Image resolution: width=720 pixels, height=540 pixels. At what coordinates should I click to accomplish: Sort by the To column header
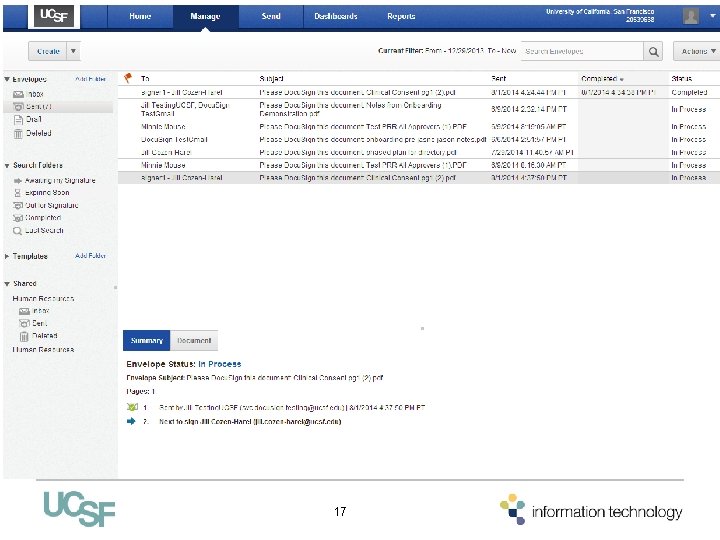tap(145, 79)
